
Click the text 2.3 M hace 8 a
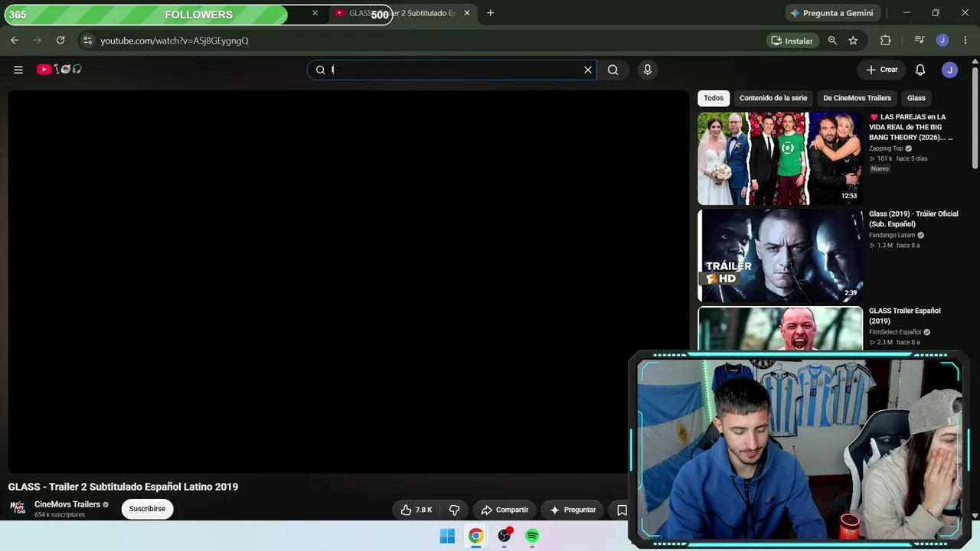[x=894, y=342]
